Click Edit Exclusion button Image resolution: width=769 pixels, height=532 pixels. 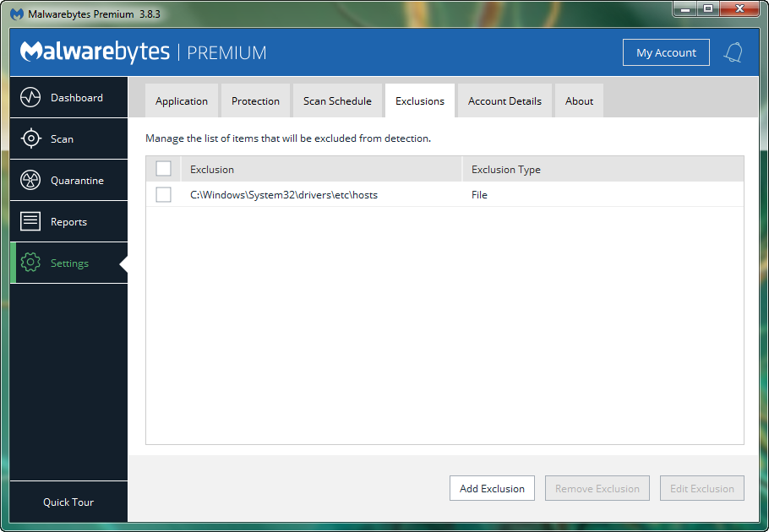coord(701,488)
